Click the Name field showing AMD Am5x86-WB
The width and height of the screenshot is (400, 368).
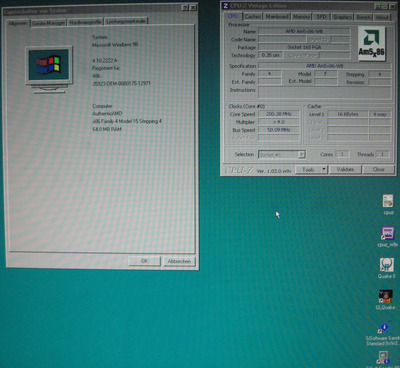coord(304,31)
